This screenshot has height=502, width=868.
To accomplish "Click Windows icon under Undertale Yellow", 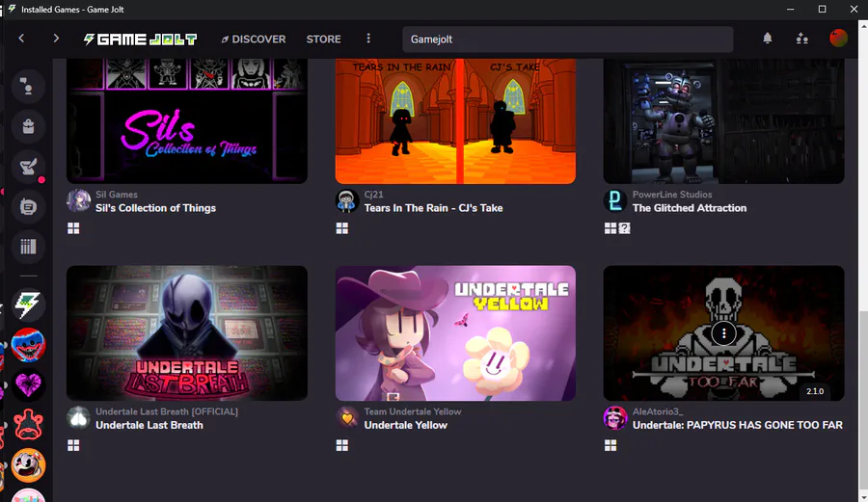I will point(342,445).
